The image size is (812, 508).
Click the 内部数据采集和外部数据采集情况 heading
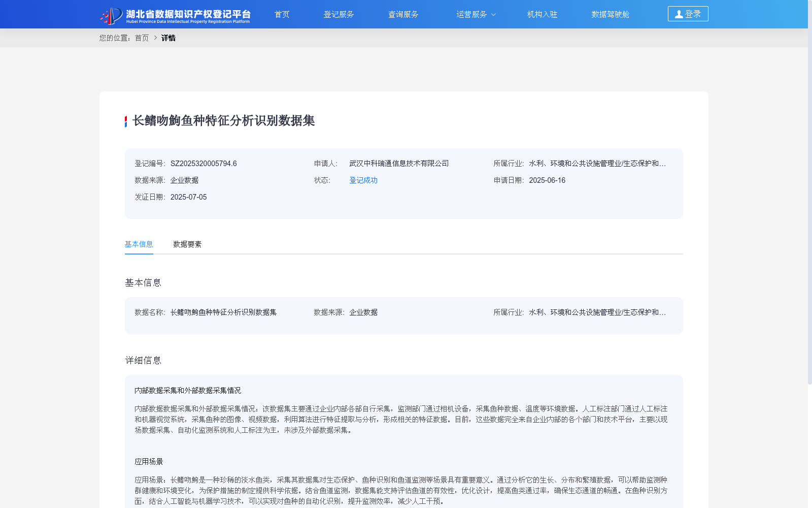188,391
